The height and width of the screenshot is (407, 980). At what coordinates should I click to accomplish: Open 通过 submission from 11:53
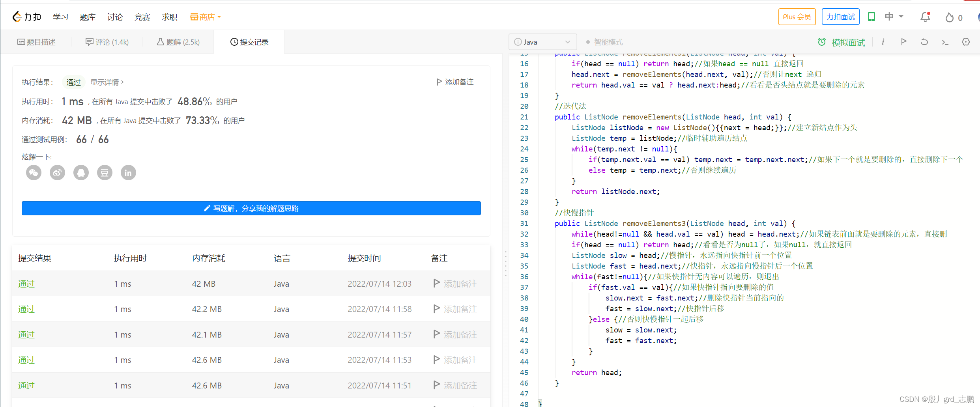(x=26, y=360)
